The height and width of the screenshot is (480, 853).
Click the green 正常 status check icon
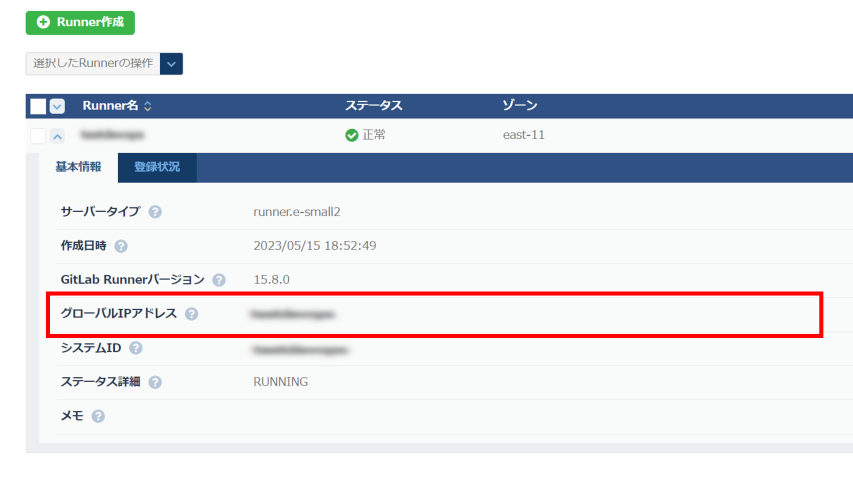coord(351,135)
